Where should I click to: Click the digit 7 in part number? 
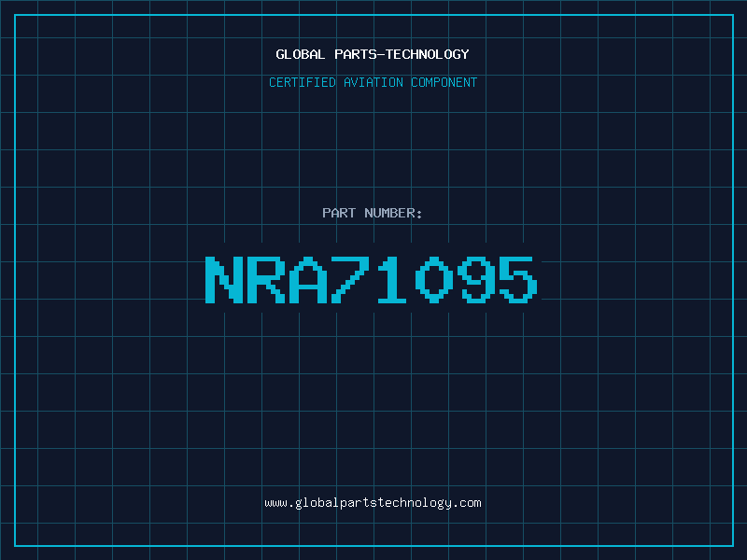click(x=352, y=280)
